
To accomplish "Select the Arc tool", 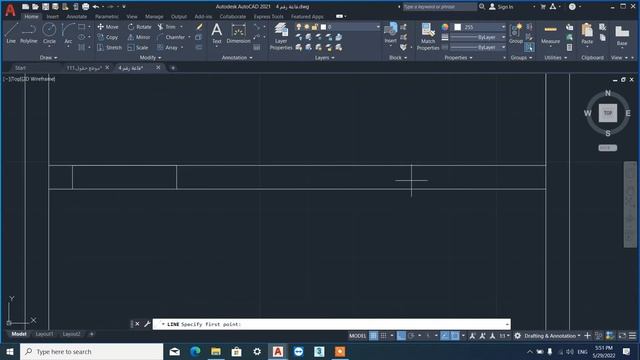I will (x=68, y=33).
